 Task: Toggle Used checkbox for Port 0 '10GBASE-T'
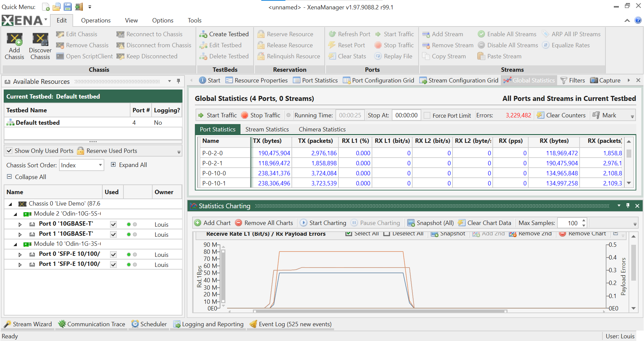113,224
